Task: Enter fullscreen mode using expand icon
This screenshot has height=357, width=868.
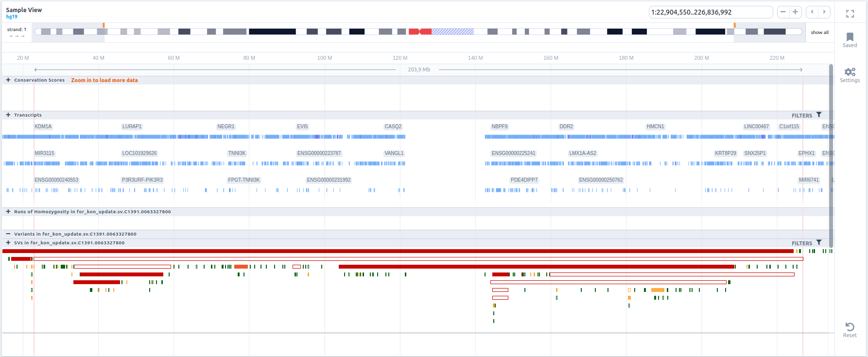Action: pyautogui.click(x=850, y=14)
